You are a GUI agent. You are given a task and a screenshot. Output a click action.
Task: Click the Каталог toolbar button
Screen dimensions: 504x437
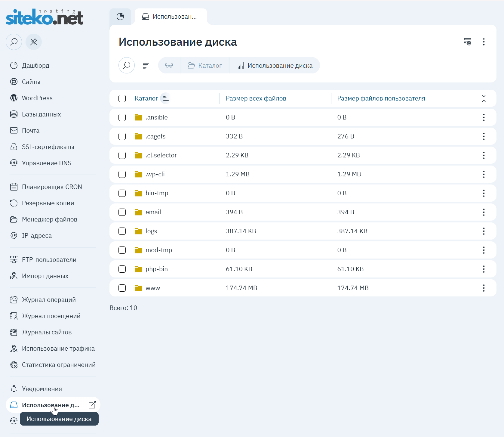pyautogui.click(x=205, y=65)
